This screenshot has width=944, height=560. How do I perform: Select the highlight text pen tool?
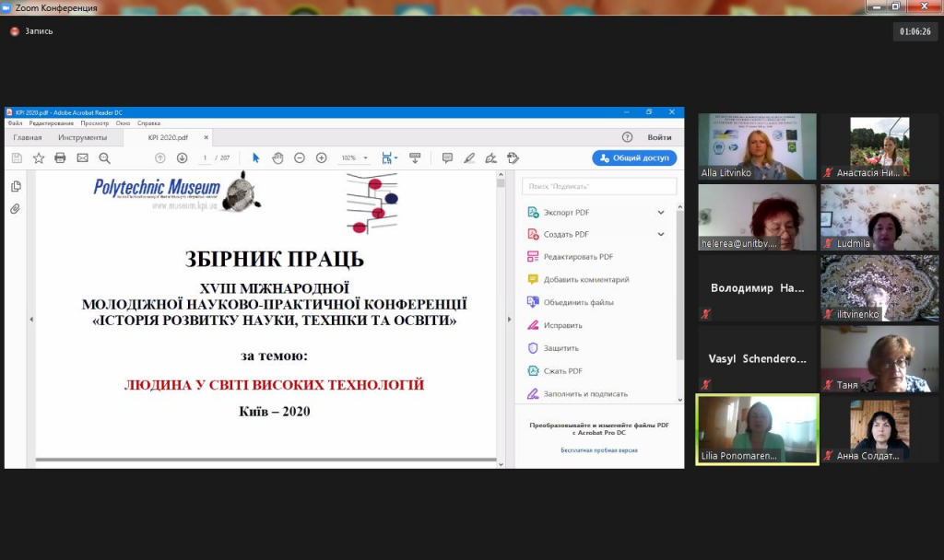click(x=469, y=158)
